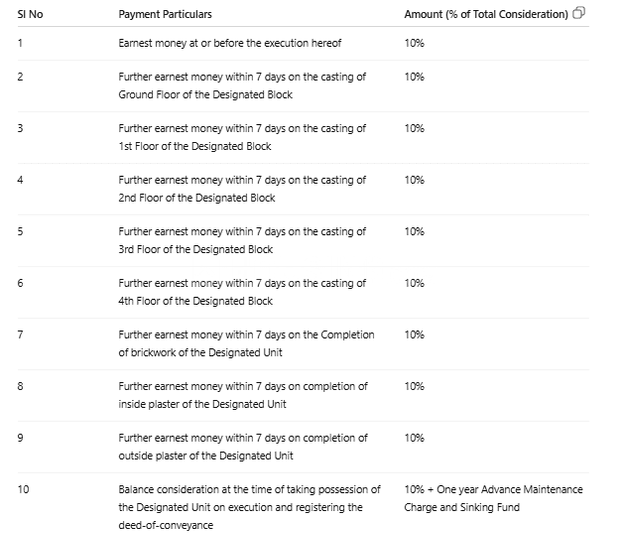The image size is (625, 540).
Task: Select the 2nd Floor casting payment description
Action: point(242,189)
